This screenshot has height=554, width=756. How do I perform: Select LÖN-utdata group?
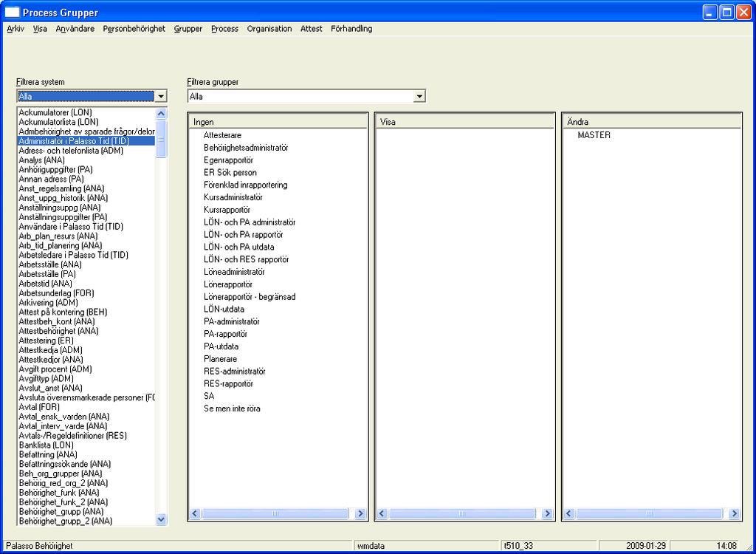coord(224,310)
